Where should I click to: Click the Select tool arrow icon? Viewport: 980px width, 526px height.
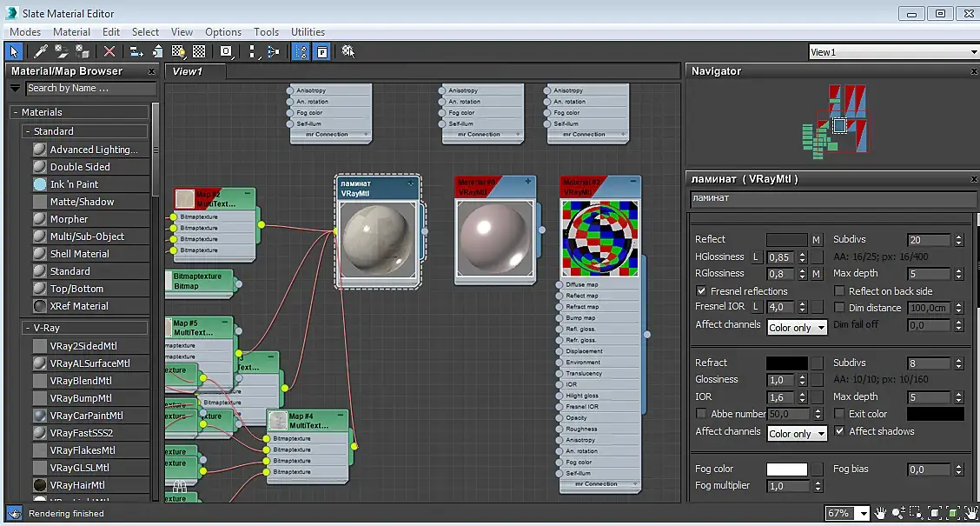pyautogui.click(x=14, y=52)
